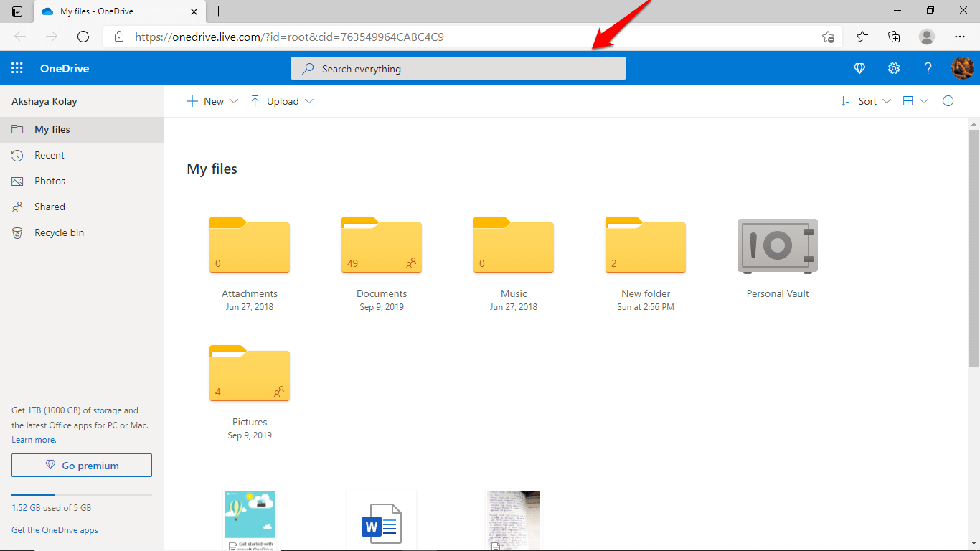Screen dimensions: 980x551
Task: Open the browser Settings and more menu
Action: [x=960, y=37]
